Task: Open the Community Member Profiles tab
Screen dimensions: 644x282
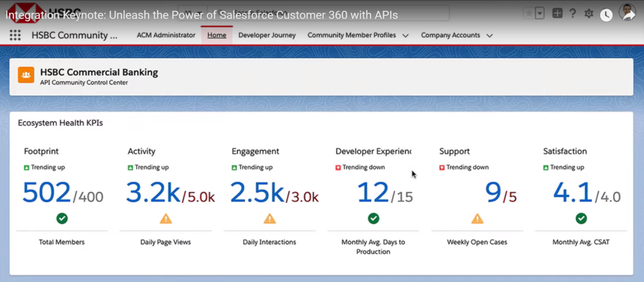Action: [x=352, y=35]
